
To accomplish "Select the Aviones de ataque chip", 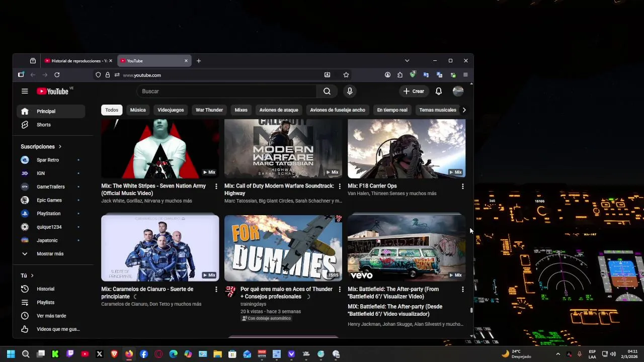I will coord(279,110).
